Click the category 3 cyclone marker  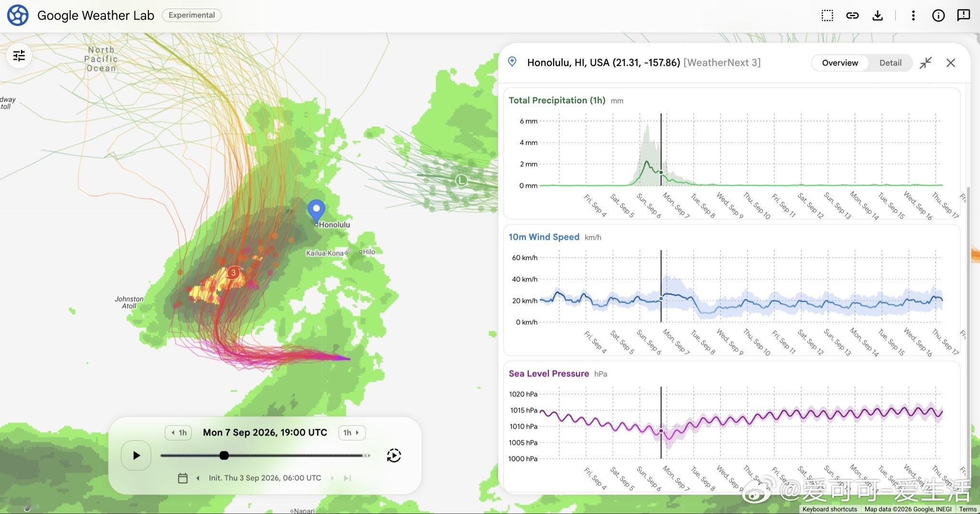point(233,273)
